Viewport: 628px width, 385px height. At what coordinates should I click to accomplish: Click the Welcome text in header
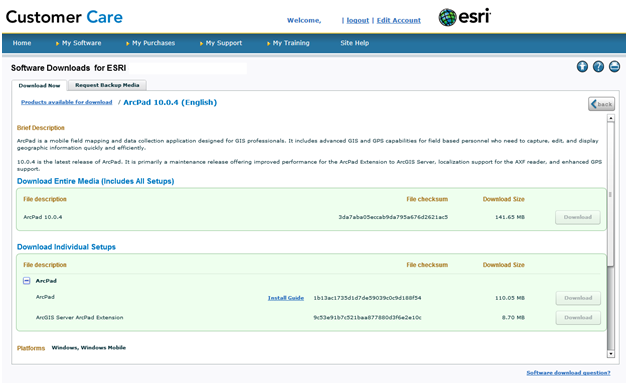pos(304,20)
